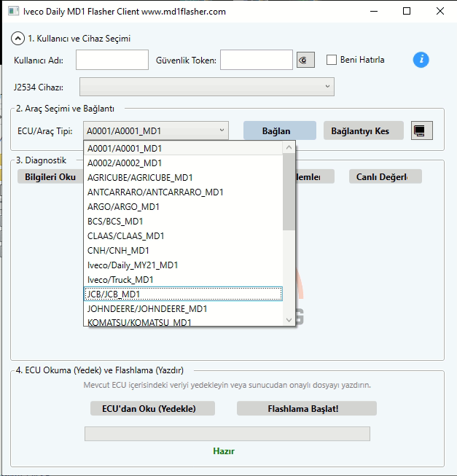Click the app icon in title bar
Viewport: 457px width, 476px height.
pos(13,12)
